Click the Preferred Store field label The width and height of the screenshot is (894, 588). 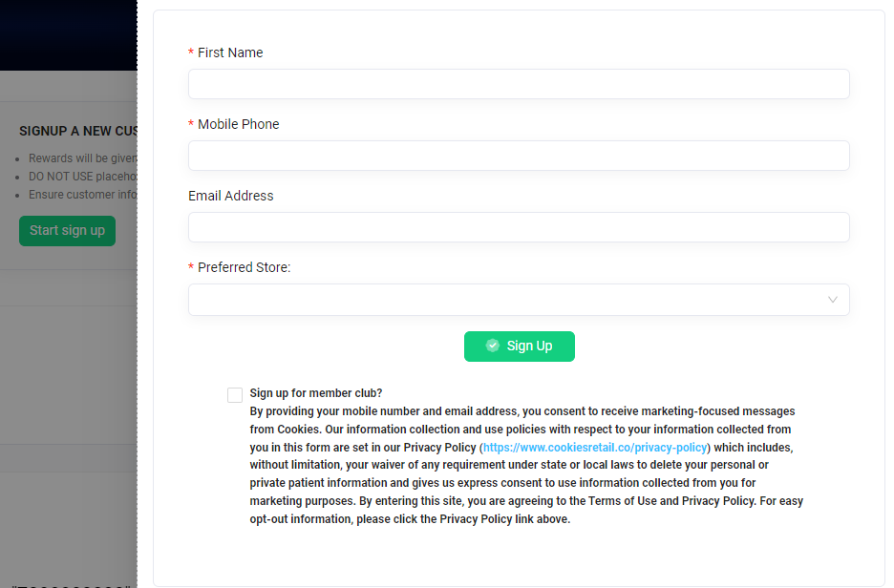point(244,267)
